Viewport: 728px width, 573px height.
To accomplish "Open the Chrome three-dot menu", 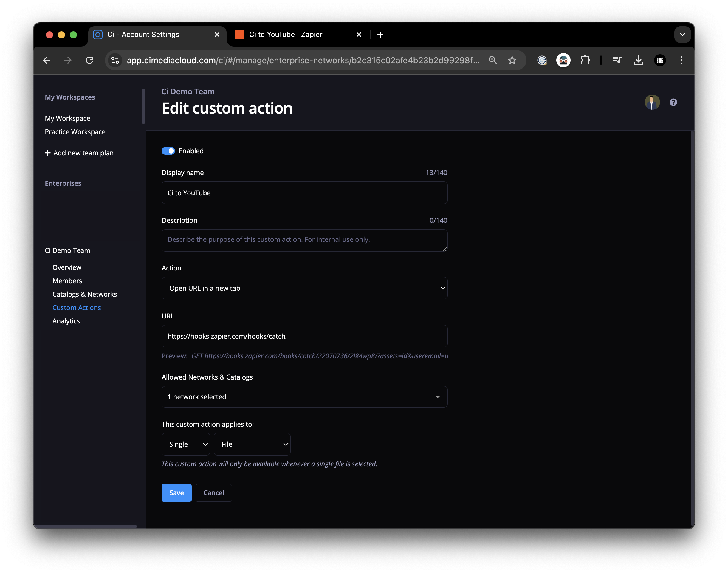I will point(681,61).
